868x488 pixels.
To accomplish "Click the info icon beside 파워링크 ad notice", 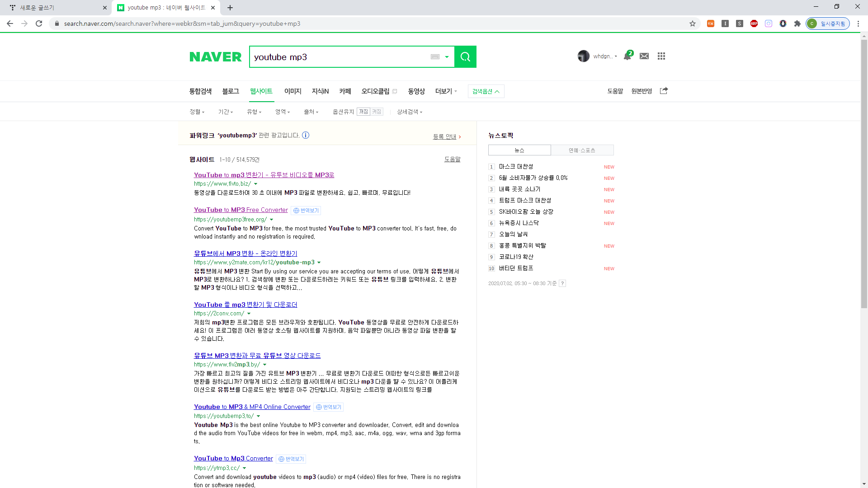I will coord(306,135).
